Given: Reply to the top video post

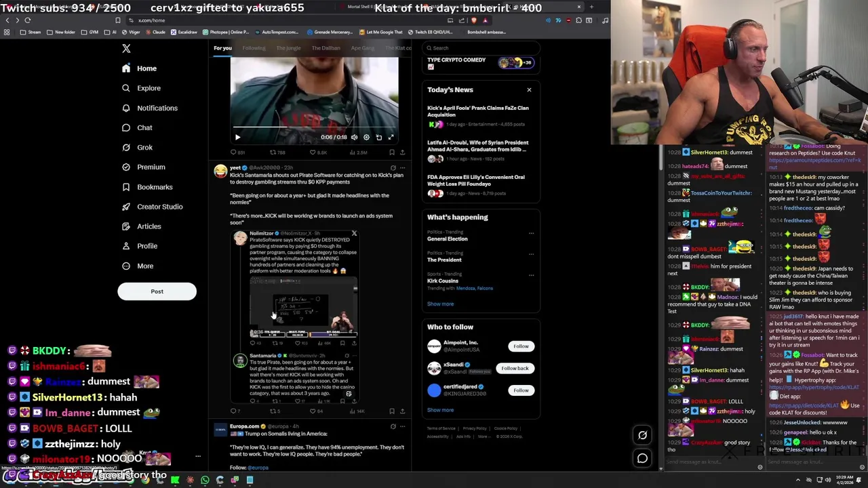Looking at the screenshot, I should click(237, 152).
